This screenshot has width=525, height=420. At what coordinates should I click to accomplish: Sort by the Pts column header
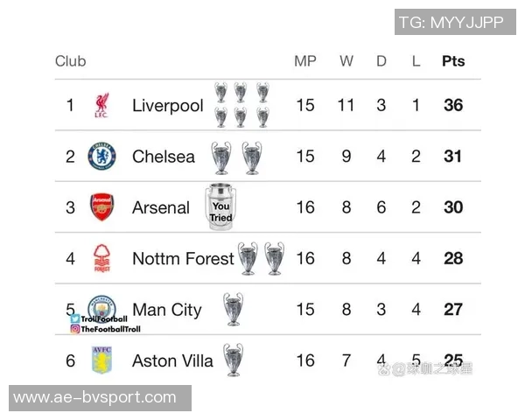pos(453,61)
